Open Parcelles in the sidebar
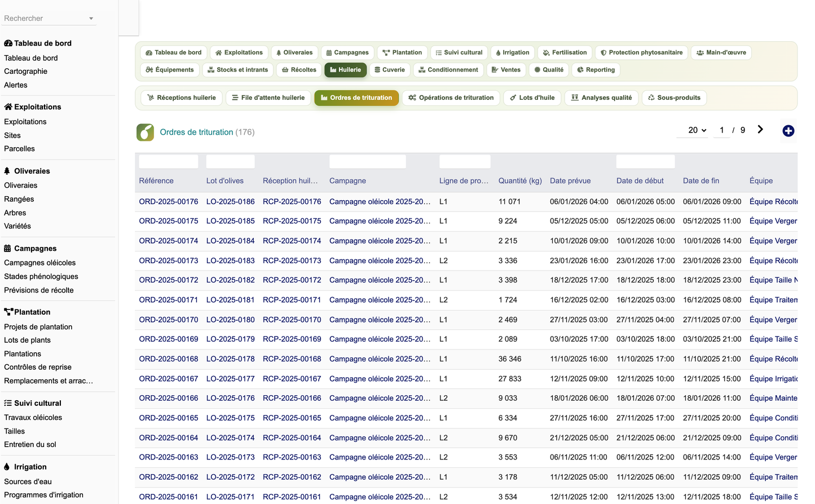 pyautogui.click(x=19, y=149)
